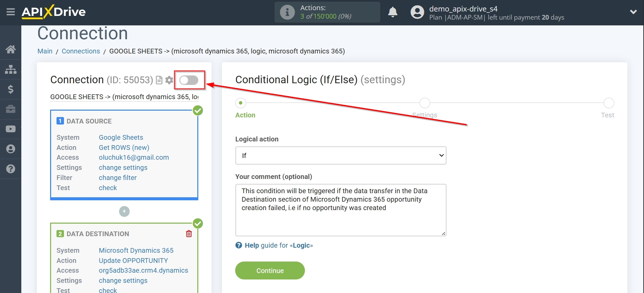The image size is (644, 293).
Task: Go to Home via sidebar house icon
Action: pyautogui.click(x=10, y=49)
